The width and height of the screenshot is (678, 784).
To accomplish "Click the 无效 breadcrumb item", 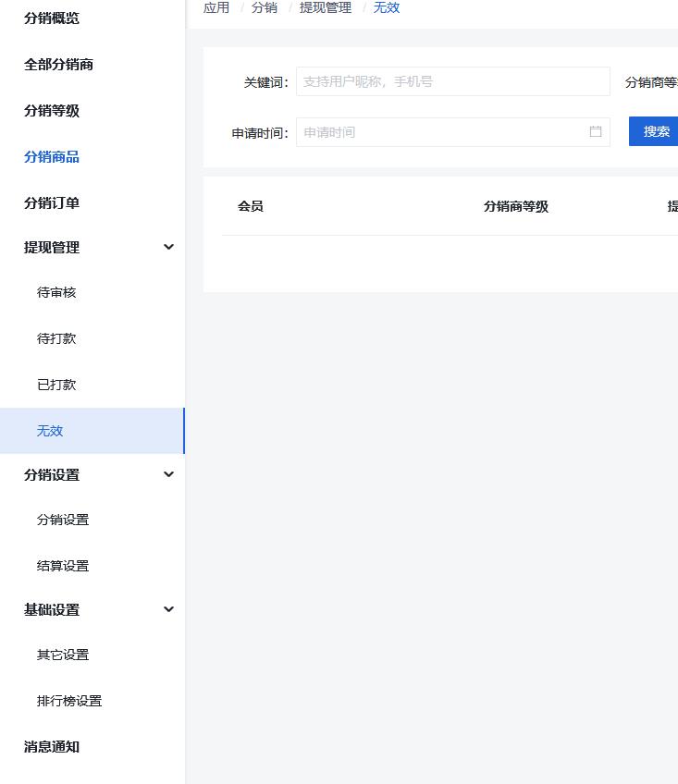I will pos(387,7).
